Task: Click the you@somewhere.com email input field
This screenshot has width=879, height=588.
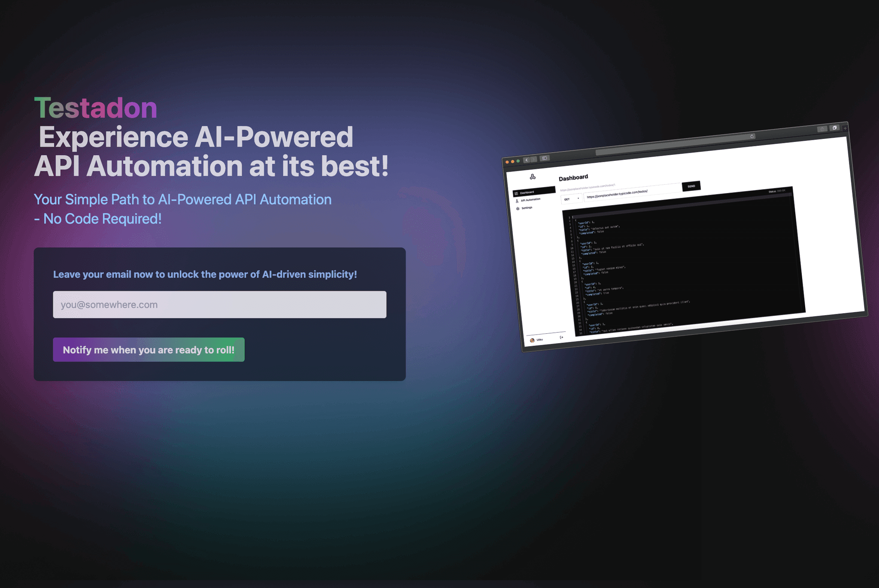Action: coord(219,305)
